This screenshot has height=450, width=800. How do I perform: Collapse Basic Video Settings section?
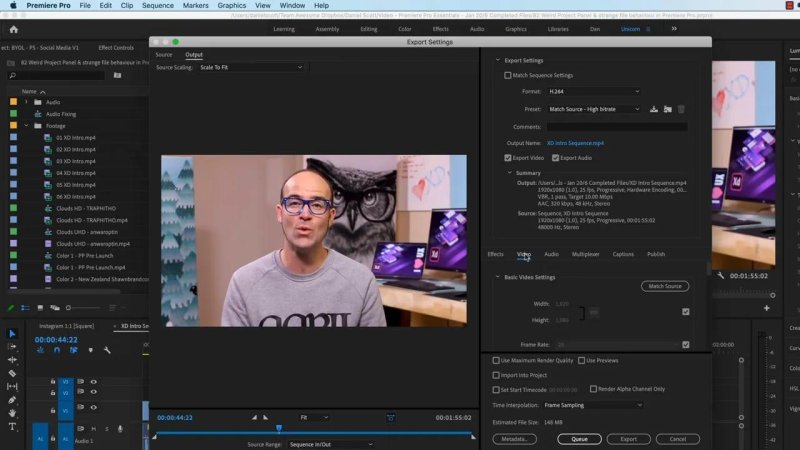(497, 277)
